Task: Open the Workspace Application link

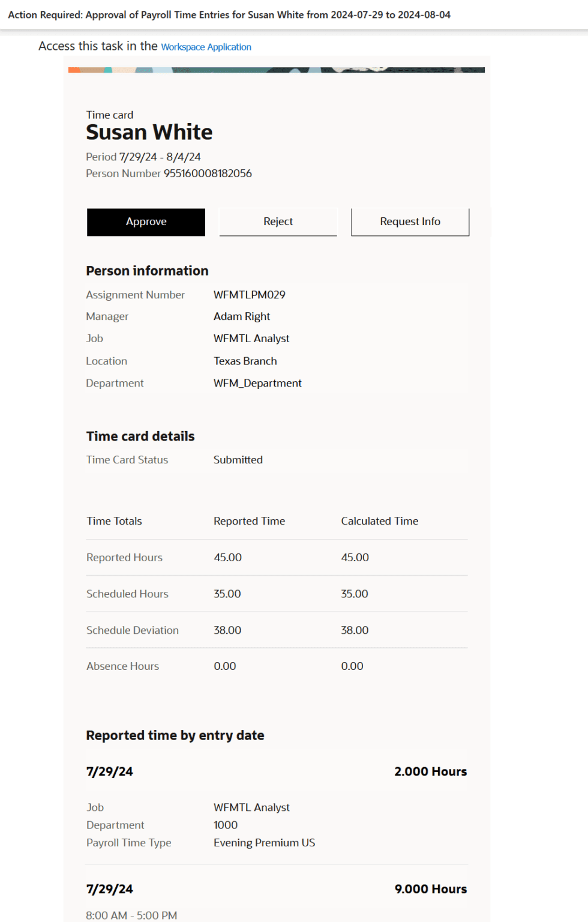Action: [x=206, y=47]
